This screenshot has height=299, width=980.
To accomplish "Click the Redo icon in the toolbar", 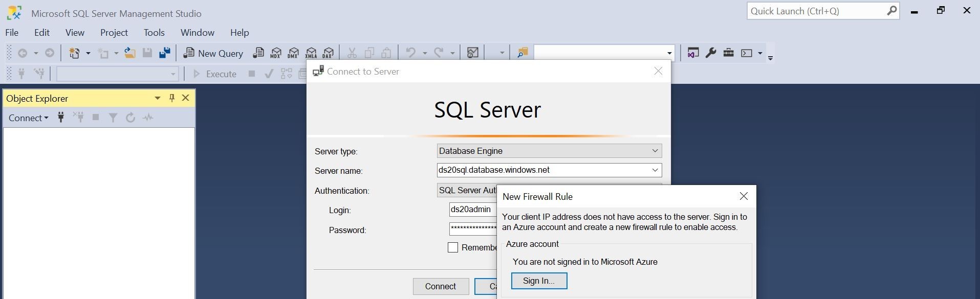I will [439, 53].
